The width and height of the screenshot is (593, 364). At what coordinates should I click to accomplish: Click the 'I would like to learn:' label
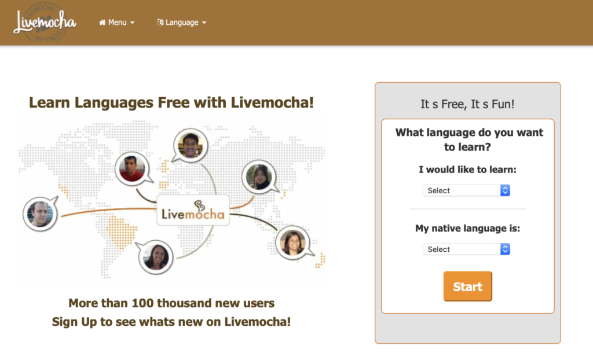point(467,170)
